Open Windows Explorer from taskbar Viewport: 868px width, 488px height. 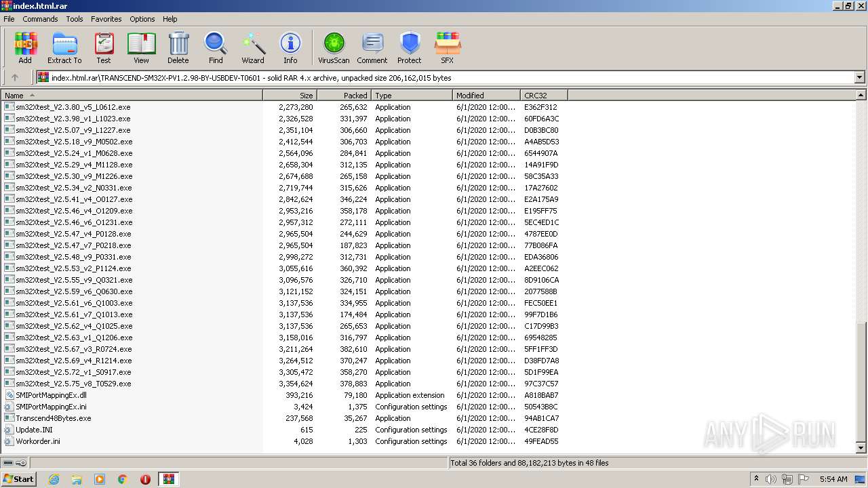77,479
